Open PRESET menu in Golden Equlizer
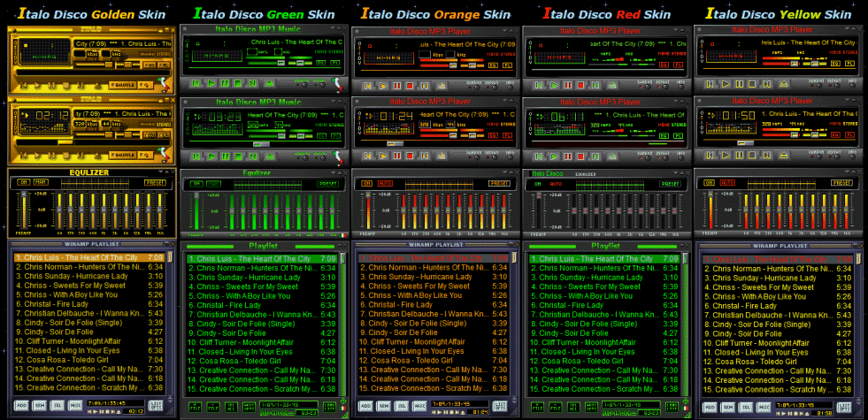This screenshot has width=868, height=420. coord(155,183)
